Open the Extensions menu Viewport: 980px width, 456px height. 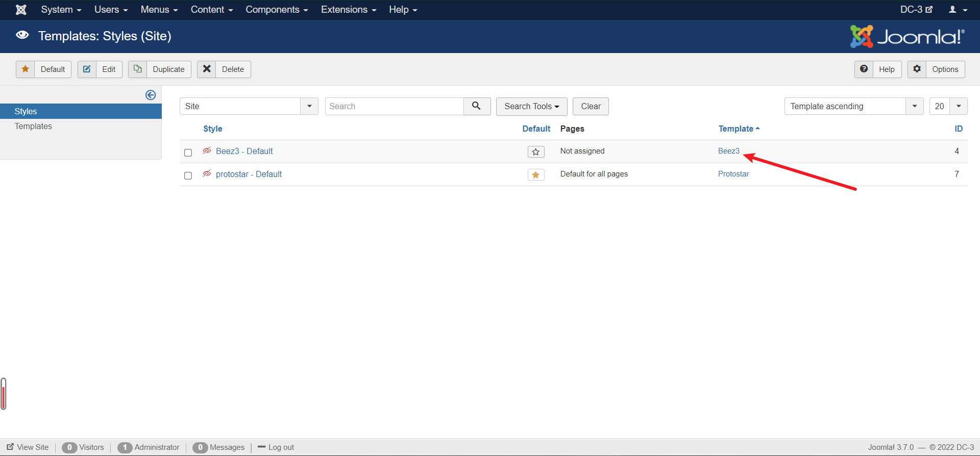pyautogui.click(x=349, y=10)
